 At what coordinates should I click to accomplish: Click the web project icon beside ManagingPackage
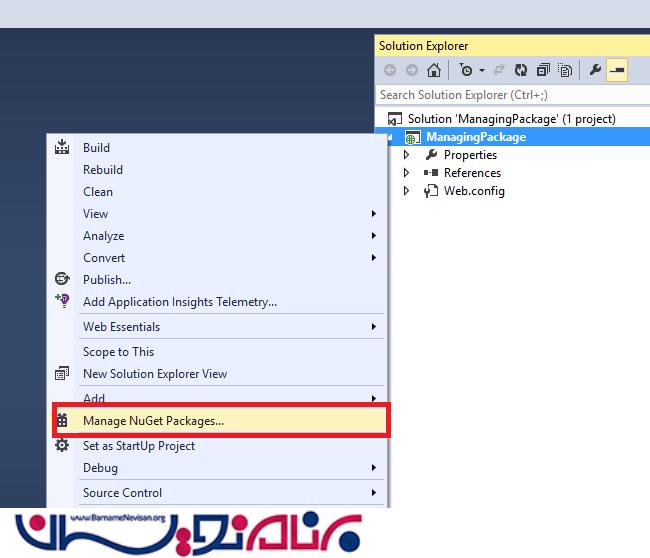[412, 137]
